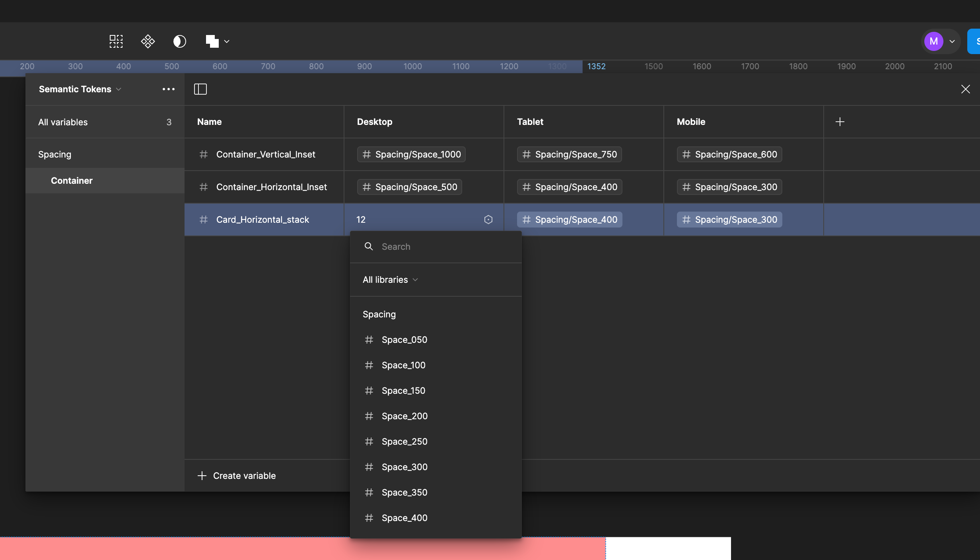This screenshot has width=980, height=560.
Task: Choose Space_400 from the variable list
Action: [x=436, y=518]
